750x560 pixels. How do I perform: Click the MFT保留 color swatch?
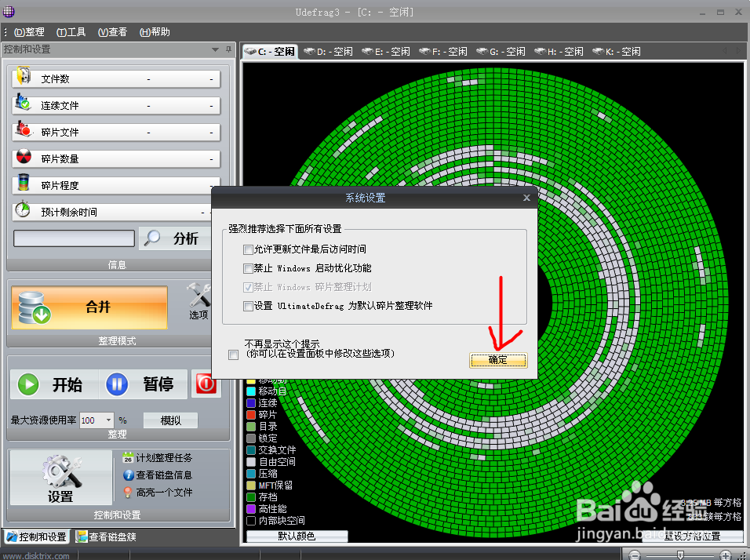pos(250,485)
